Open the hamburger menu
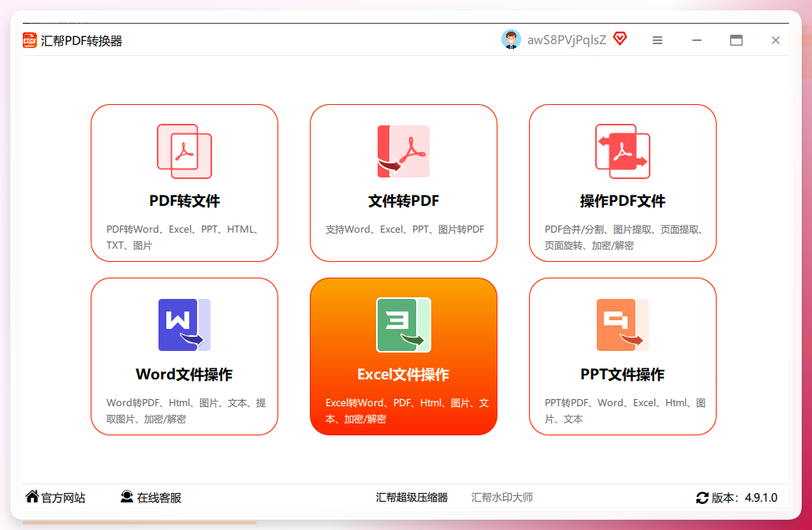The image size is (812, 530). (x=657, y=40)
